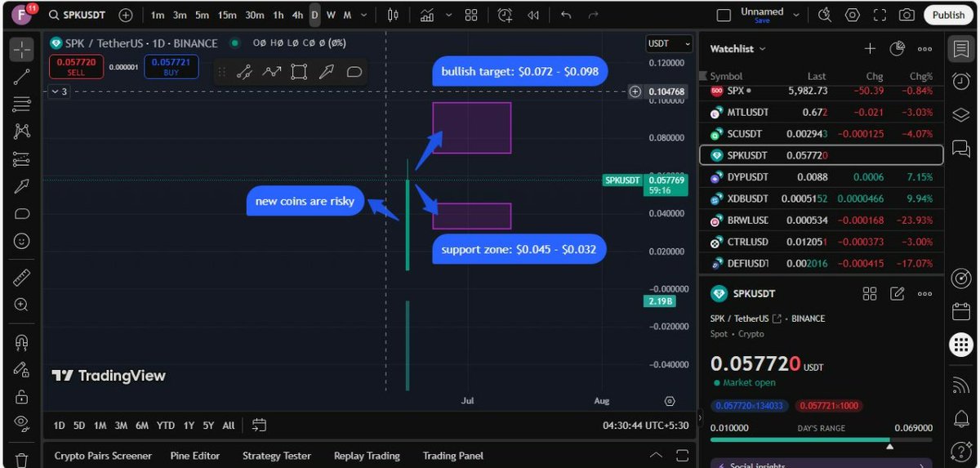The image size is (980, 468).
Task: Select the brush drawing tool
Action: click(x=22, y=186)
